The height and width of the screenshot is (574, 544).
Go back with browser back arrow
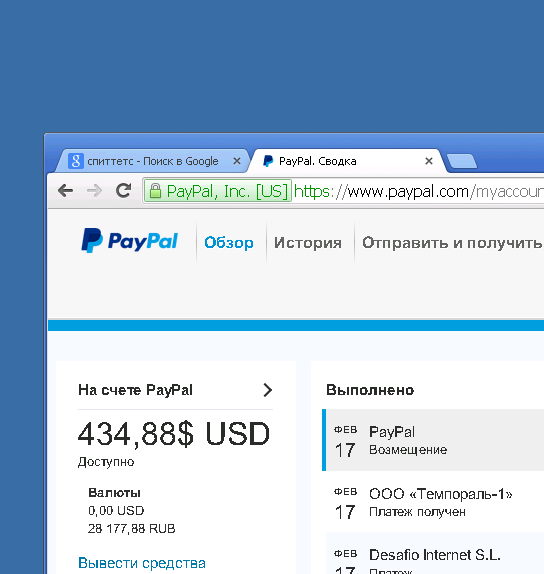coord(66,190)
